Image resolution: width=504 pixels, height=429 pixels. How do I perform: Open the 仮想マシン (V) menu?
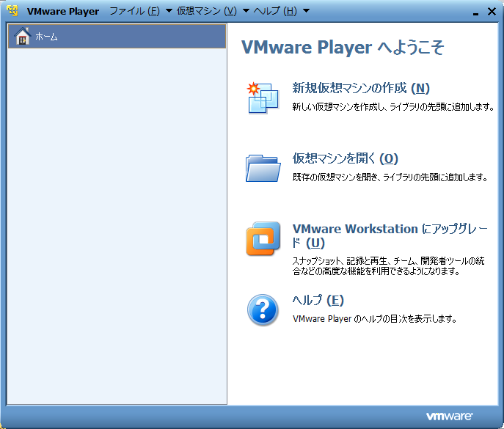pyautogui.click(x=207, y=11)
